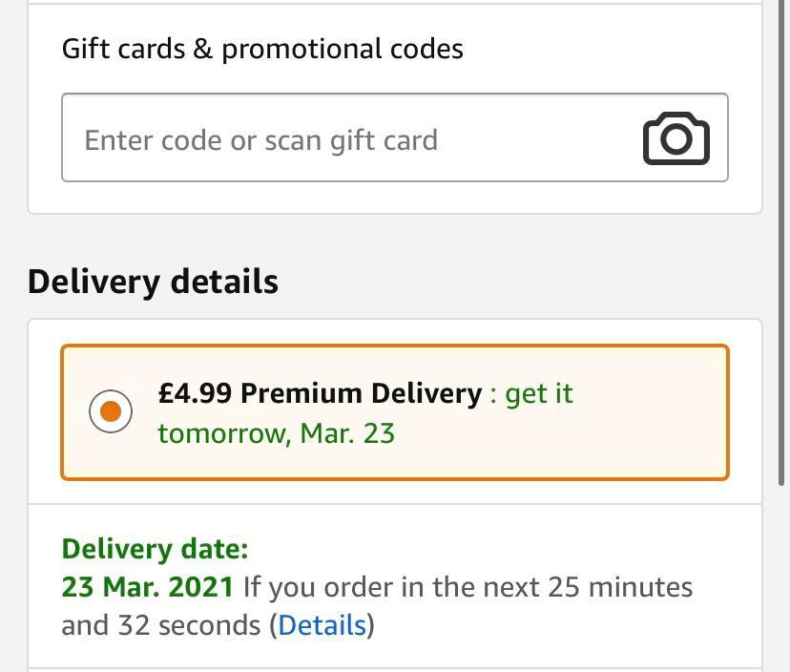
Task: Tap the Delivery date label
Action: (x=155, y=549)
